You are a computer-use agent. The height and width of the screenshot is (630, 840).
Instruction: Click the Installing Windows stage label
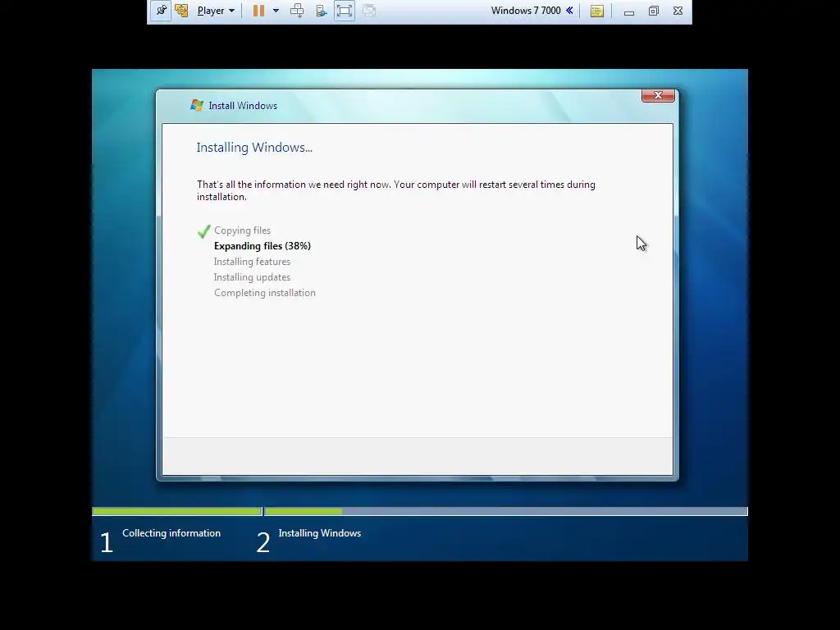pos(320,533)
